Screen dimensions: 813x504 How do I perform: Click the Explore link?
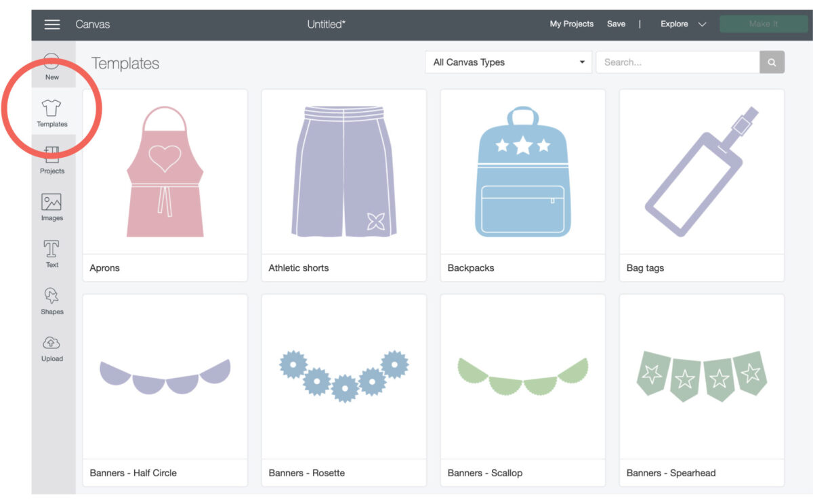point(674,24)
